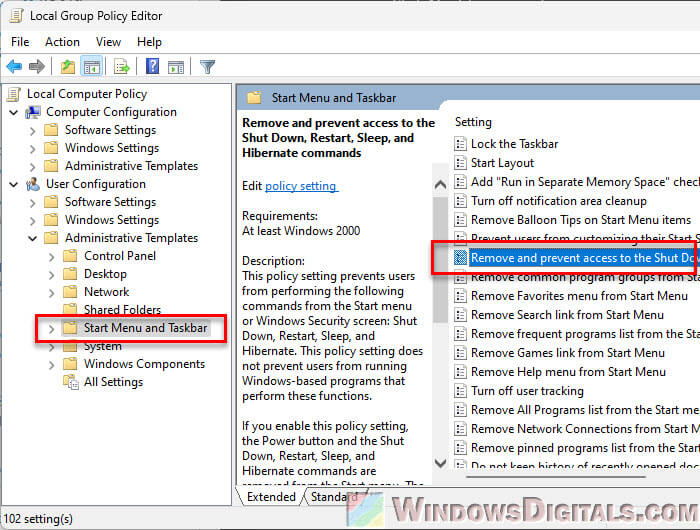The width and height of the screenshot is (700, 530).
Task: Click the Up one level folder icon
Action: coord(68,67)
